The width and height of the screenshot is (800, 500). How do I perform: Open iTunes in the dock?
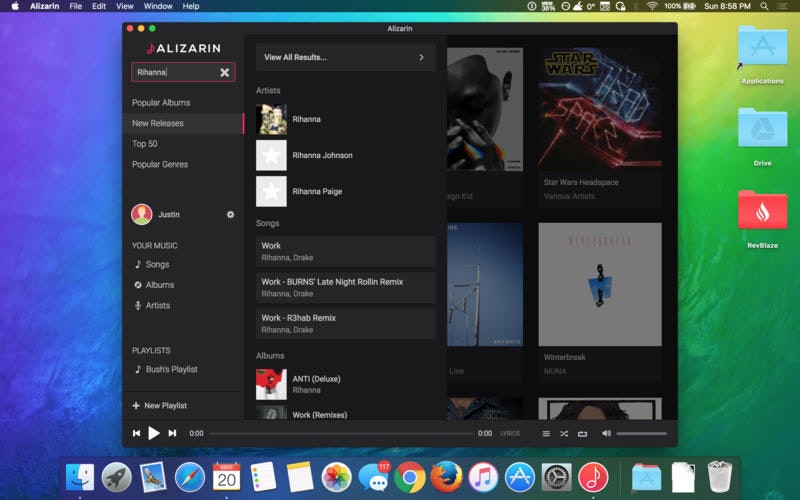click(483, 478)
